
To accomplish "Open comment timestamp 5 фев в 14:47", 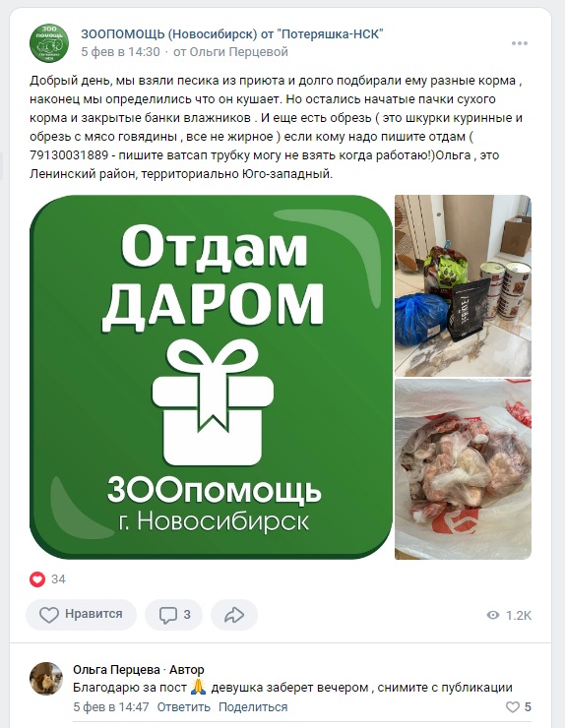I will [x=111, y=707].
